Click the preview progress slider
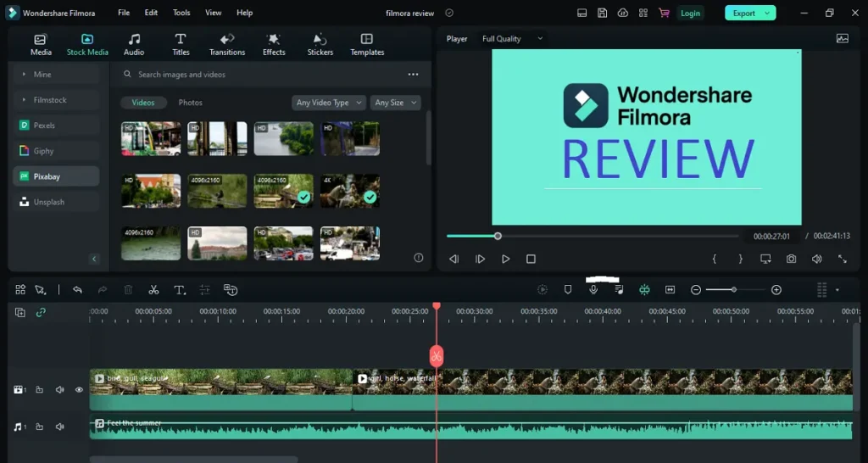The width and height of the screenshot is (868, 463). point(593,236)
